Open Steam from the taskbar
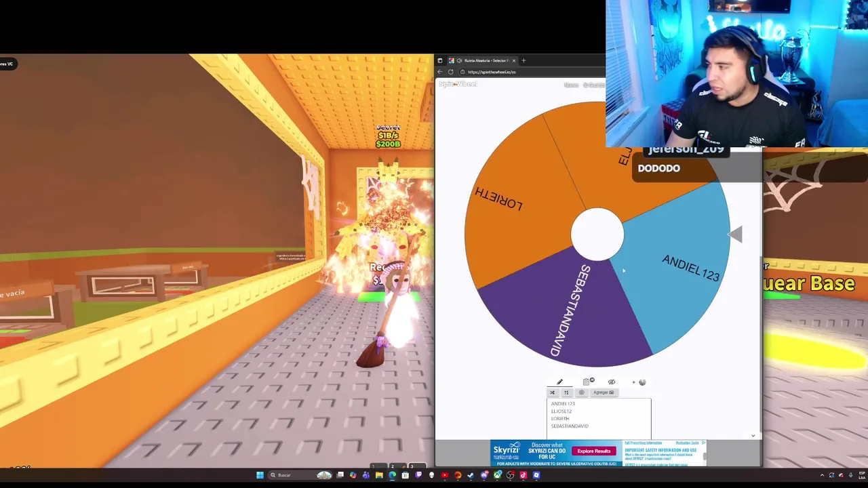Viewport: 868px width, 488px height. [x=471, y=475]
